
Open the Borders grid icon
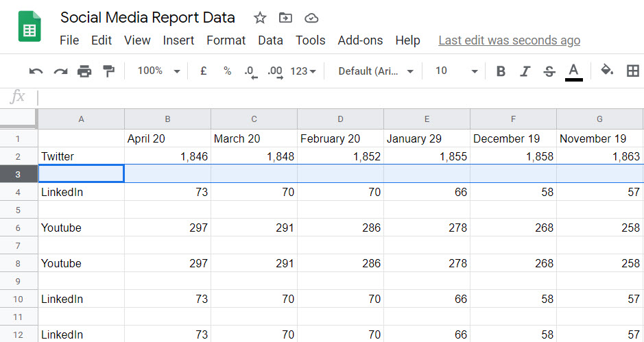pos(633,71)
